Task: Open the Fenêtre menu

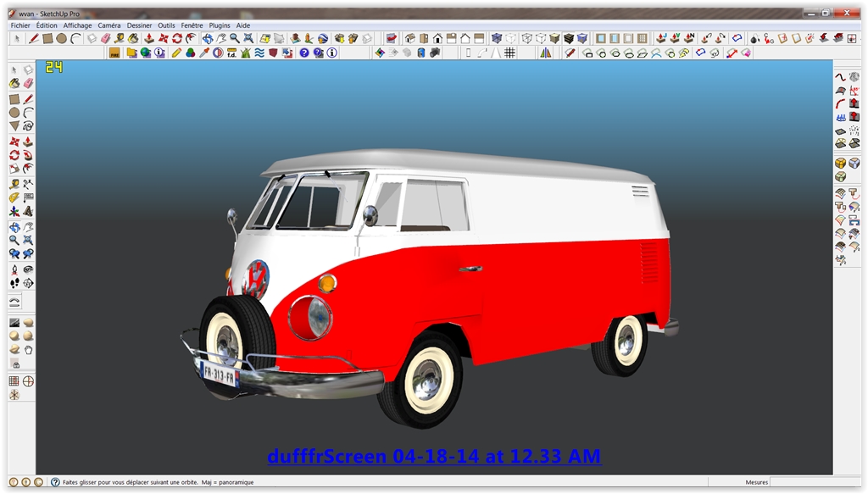Action: click(192, 25)
